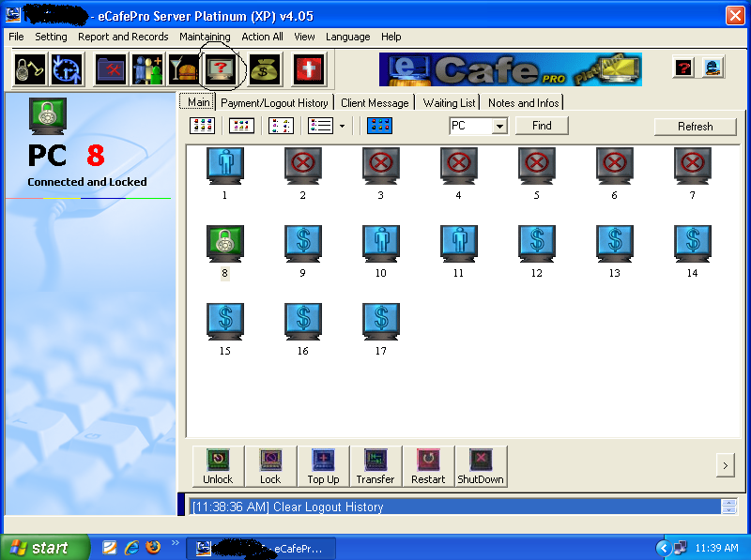
Task: Launch Firefox from quick launch
Action: tap(153, 547)
